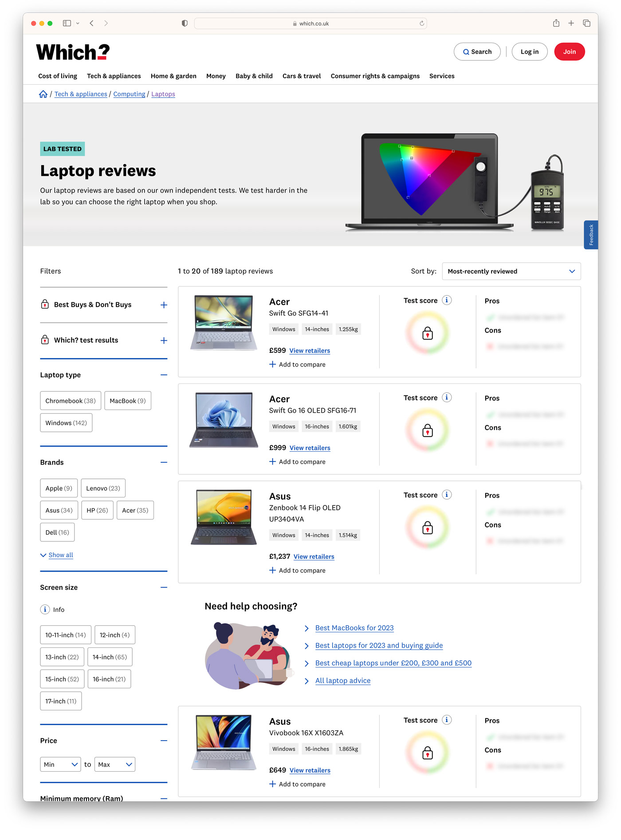The width and height of the screenshot is (621, 840).
Task: Open the Asus Zenbook 14 Flip laptop thumbnail
Action: pos(224,517)
